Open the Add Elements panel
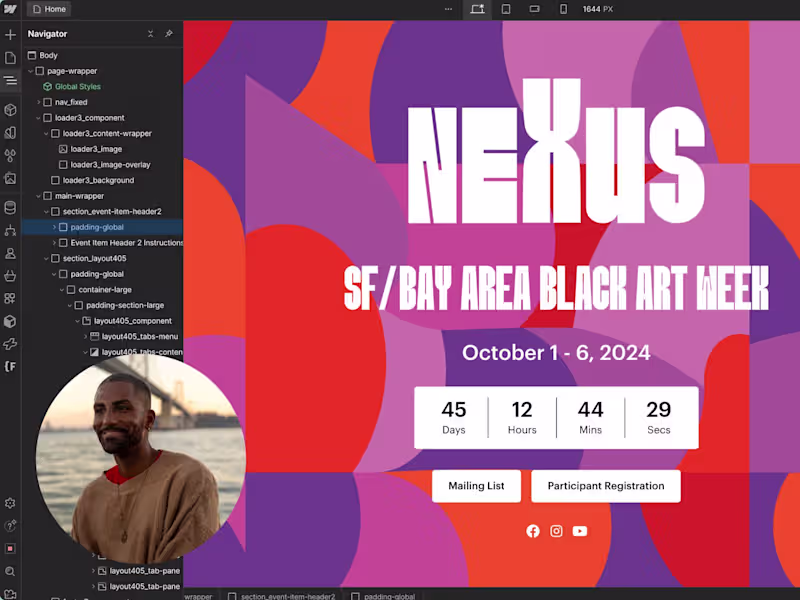 point(11,36)
